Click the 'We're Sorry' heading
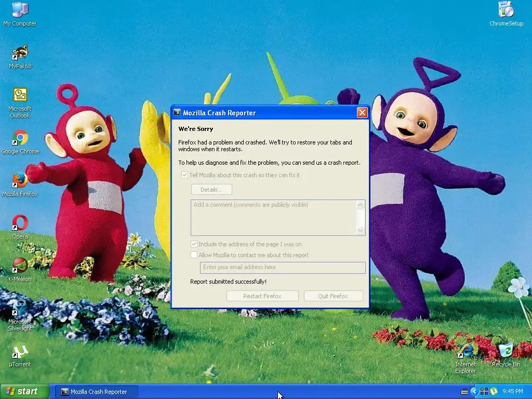Screen dimensions: 532x399 (196, 129)
